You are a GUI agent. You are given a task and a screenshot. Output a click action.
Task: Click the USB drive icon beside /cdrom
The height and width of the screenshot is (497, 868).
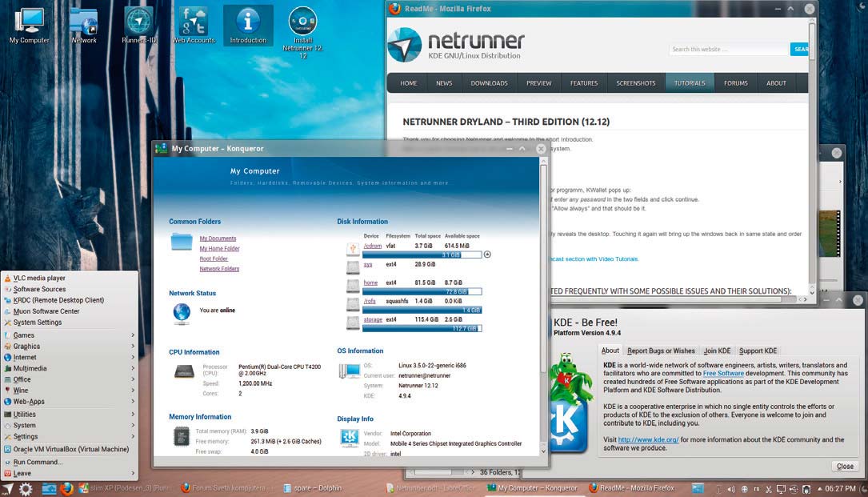(353, 250)
